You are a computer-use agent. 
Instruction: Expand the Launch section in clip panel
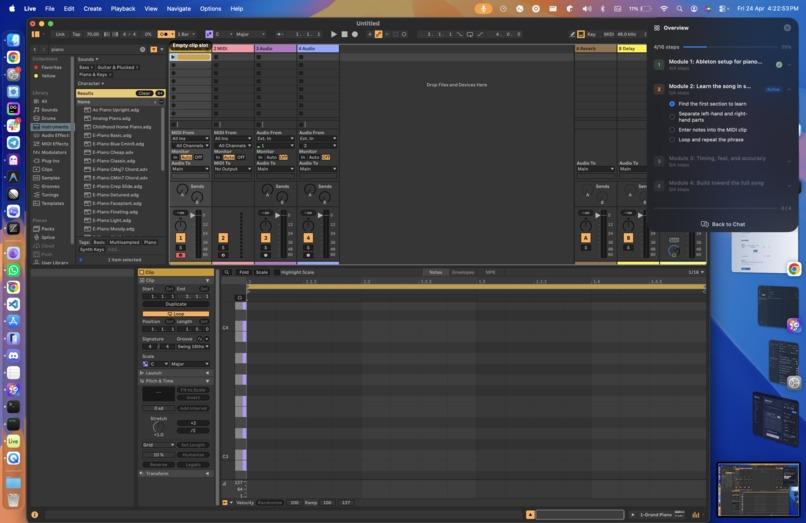pyautogui.click(x=175, y=373)
